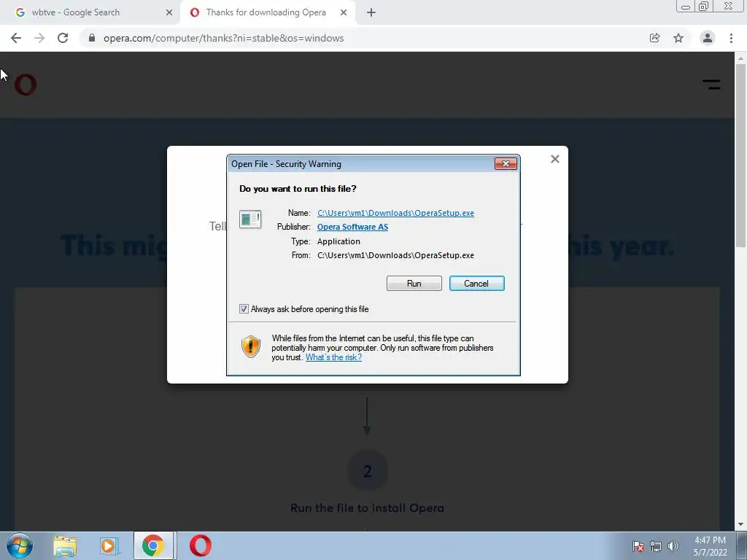Click the Opera taskbar icon
Screen dimensions: 747x560
(201, 545)
